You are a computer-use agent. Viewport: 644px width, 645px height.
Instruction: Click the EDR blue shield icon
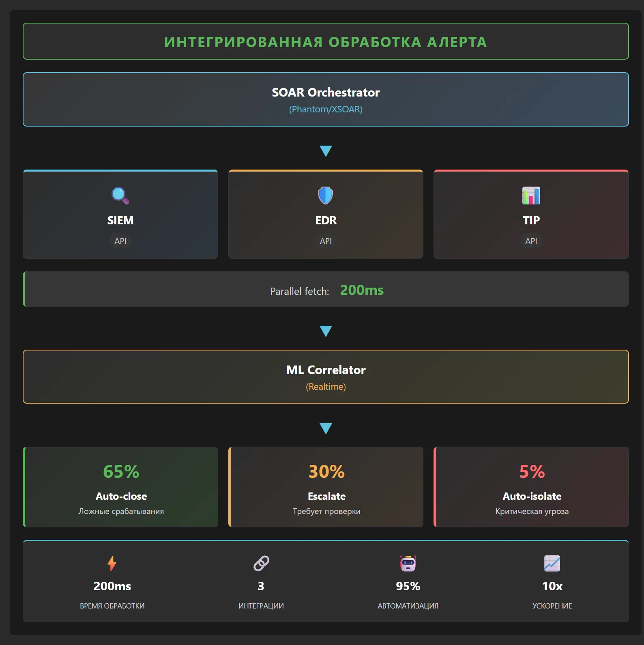click(x=325, y=196)
